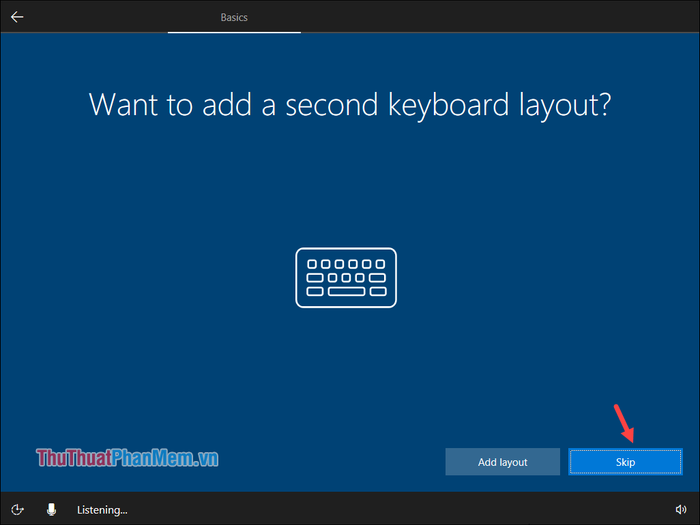Click the PhanMem.vn blue watermark text

pos(165,458)
